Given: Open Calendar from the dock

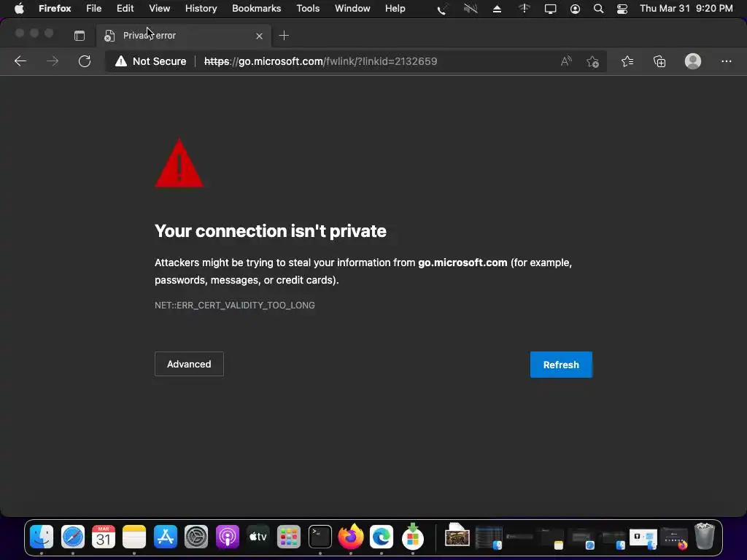Looking at the screenshot, I should 104,537.
